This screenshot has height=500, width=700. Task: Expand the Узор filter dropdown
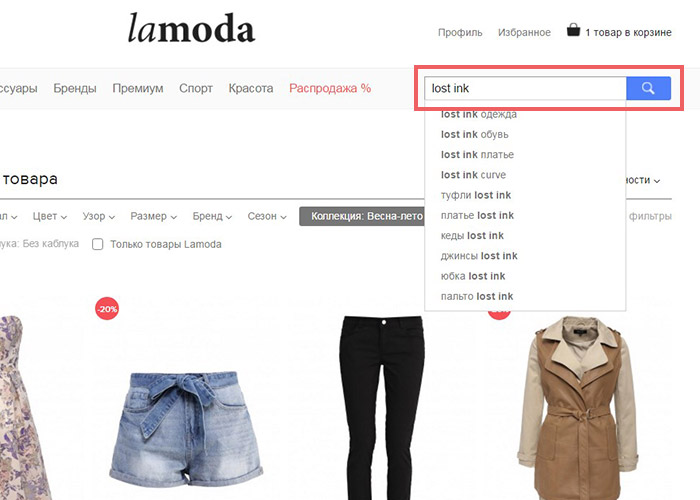(x=99, y=216)
